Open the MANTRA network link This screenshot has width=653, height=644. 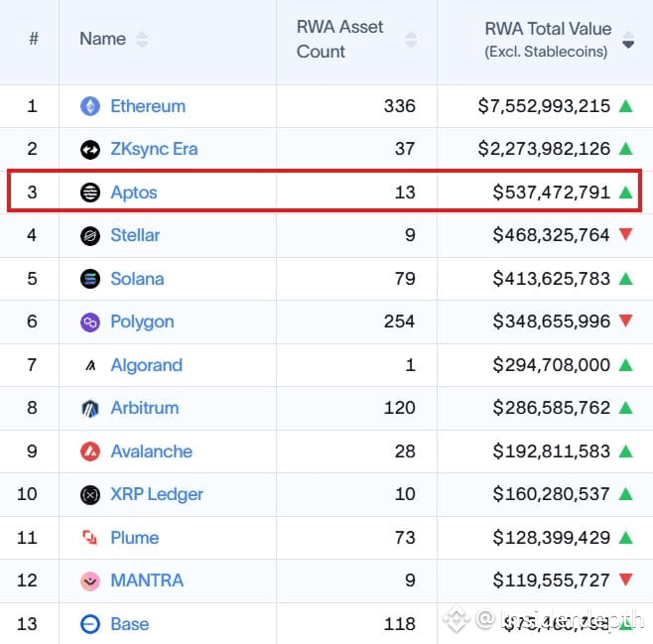[147, 580]
